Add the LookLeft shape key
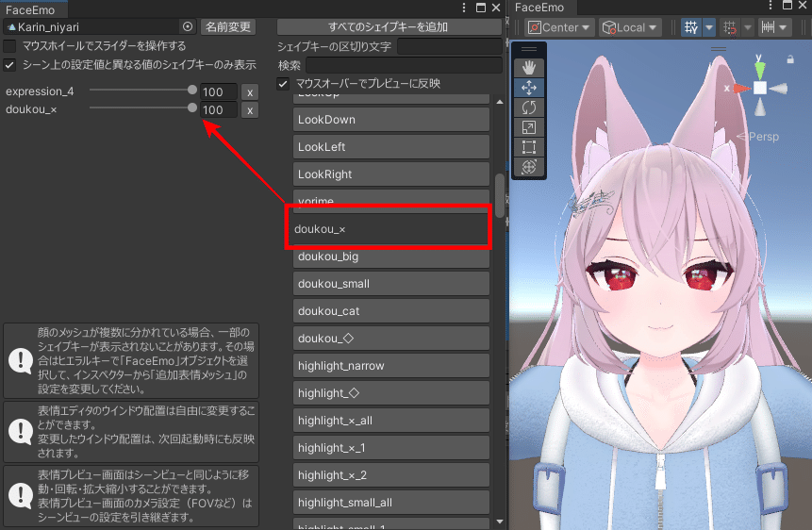This screenshot has width=812, height=530. click(x=391, y=147)
